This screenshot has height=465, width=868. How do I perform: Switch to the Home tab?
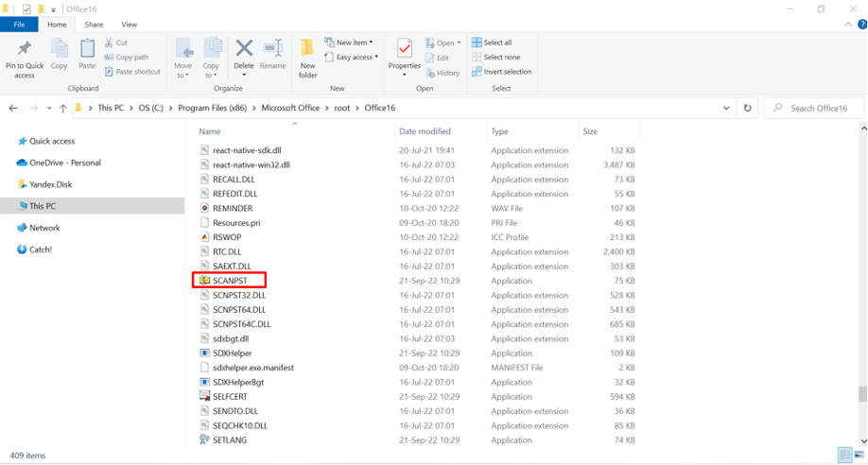point(57,25)
